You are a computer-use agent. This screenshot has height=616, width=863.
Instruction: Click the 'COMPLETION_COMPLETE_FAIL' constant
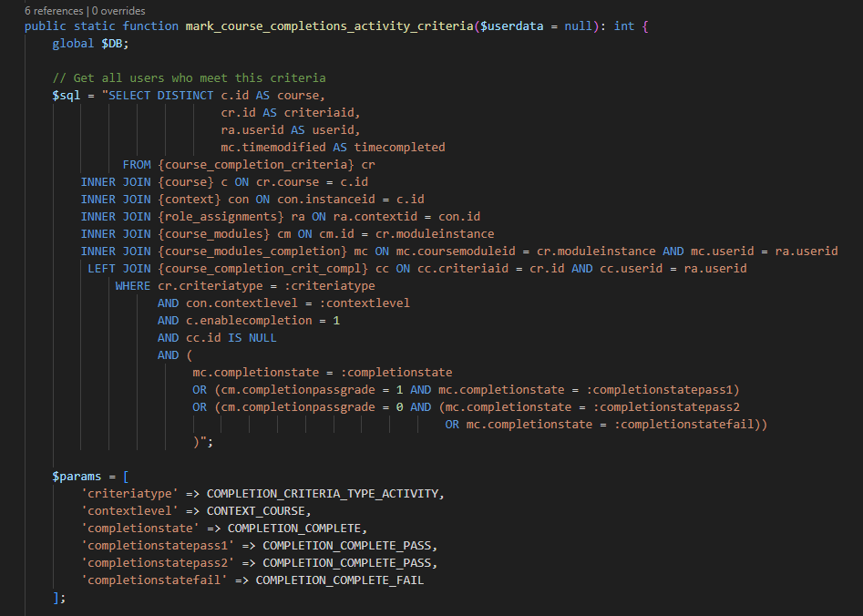click(x=340, y=580)
